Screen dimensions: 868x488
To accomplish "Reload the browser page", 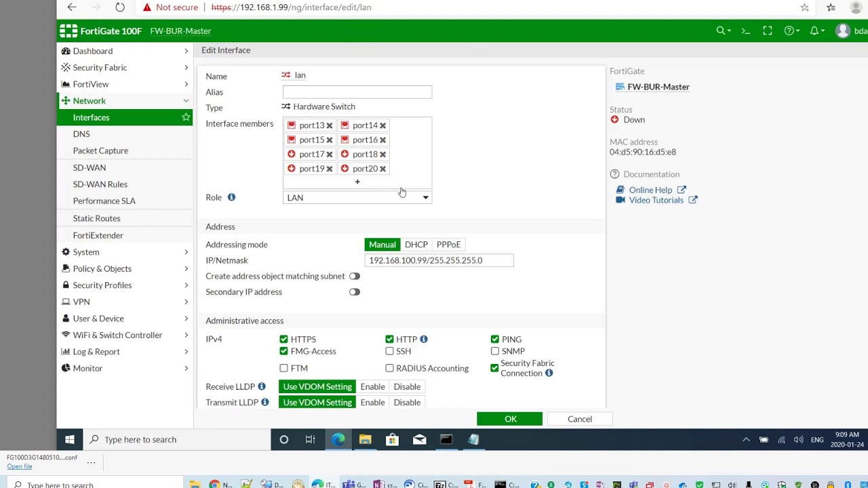I will [x=120, y=7].
